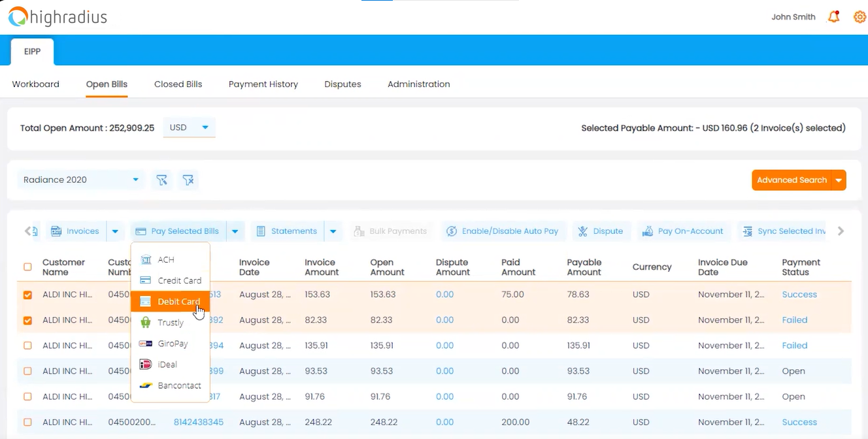The height and width of the screenshot is (439, 868).
Task: Check the row with open amount 135.91
Action: coord(27,346)
